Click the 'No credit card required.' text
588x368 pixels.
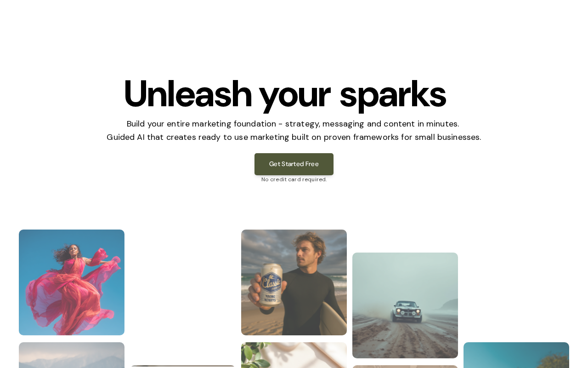click(294, 179)
